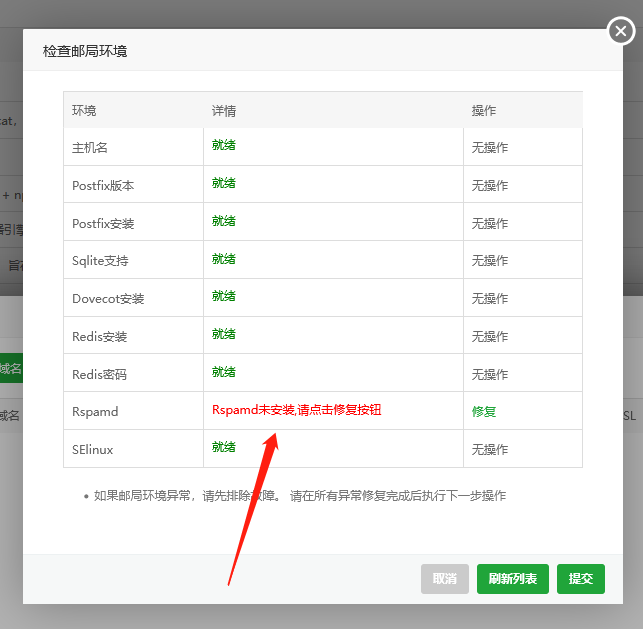Click 修复 link for Rspamd

[484, 411]
